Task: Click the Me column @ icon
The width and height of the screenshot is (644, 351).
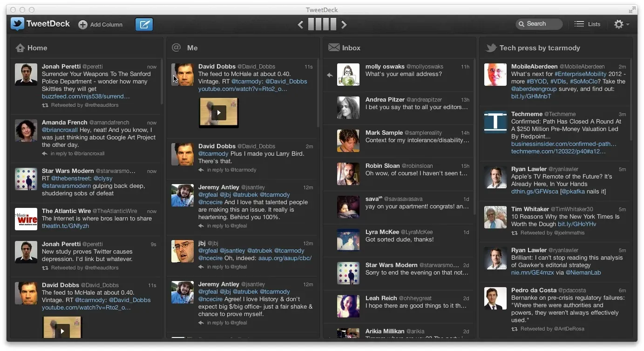Action: [x=176, y=48]
